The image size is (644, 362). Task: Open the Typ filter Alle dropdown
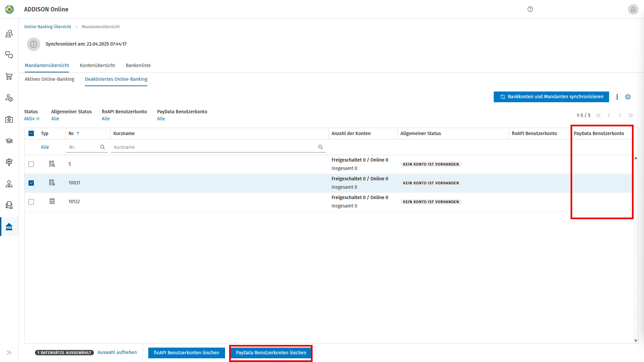45,147
